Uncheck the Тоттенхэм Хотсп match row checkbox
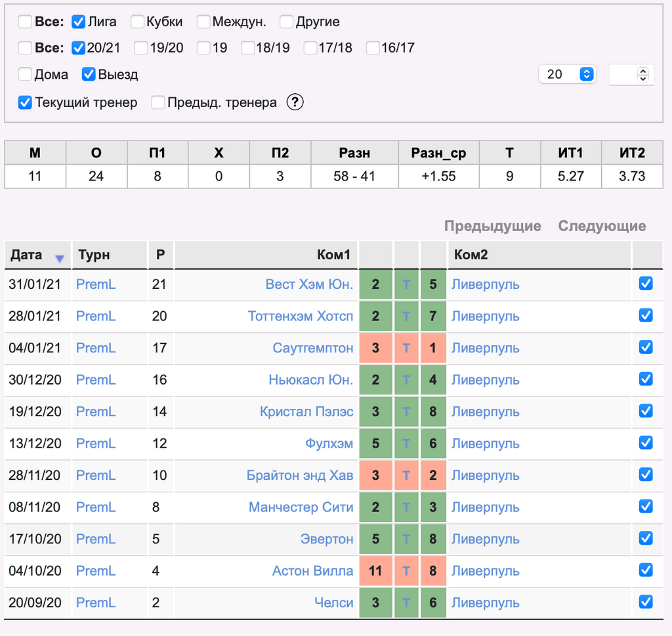The height and width of the screenshot is (636, 672). click(x=646, y=315)
